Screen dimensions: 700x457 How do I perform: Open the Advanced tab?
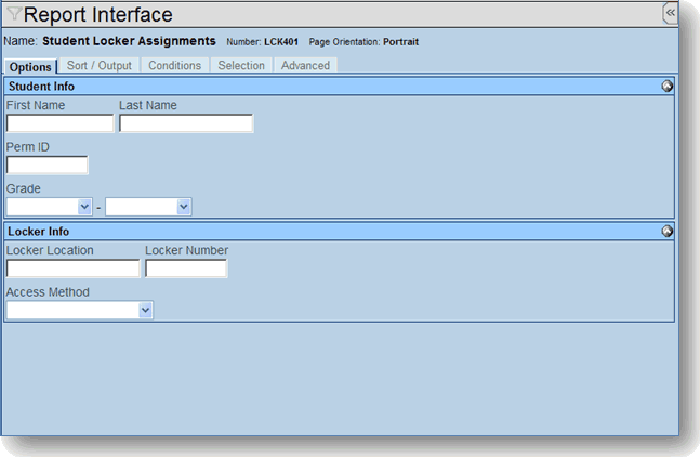305,66
